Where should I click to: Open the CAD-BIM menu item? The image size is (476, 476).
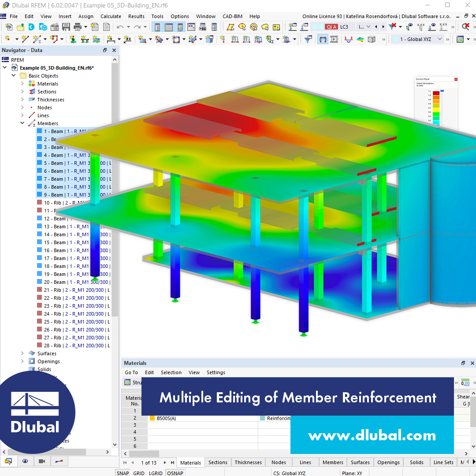pos(232,16)
